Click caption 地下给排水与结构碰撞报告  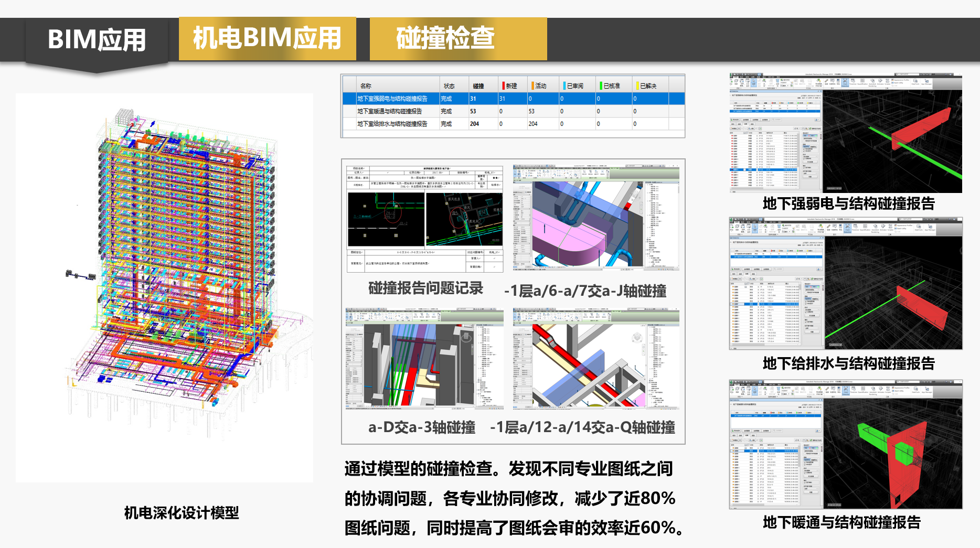[849, 363]
